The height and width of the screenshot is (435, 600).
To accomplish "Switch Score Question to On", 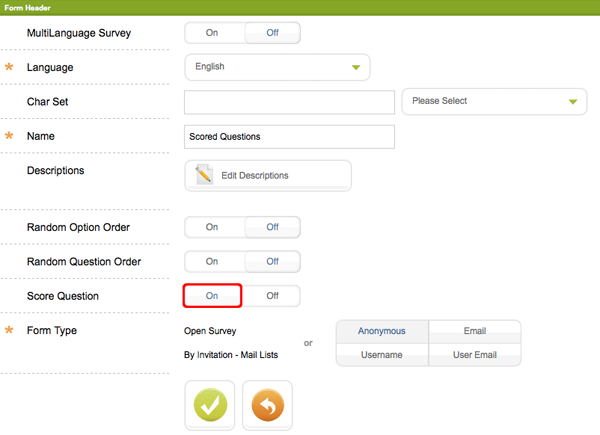I will pos(213,296).
